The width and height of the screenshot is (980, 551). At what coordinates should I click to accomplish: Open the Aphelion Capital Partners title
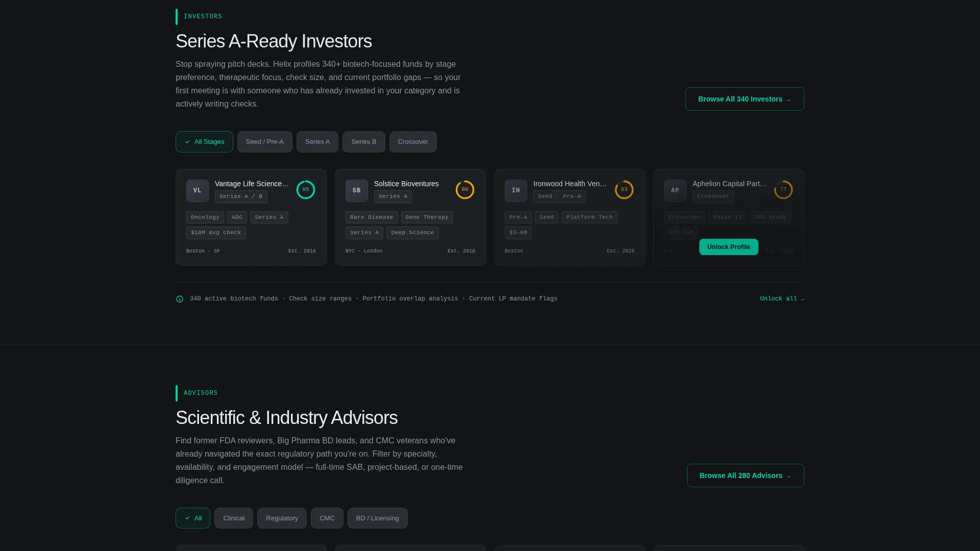click(x=730, y=184)
